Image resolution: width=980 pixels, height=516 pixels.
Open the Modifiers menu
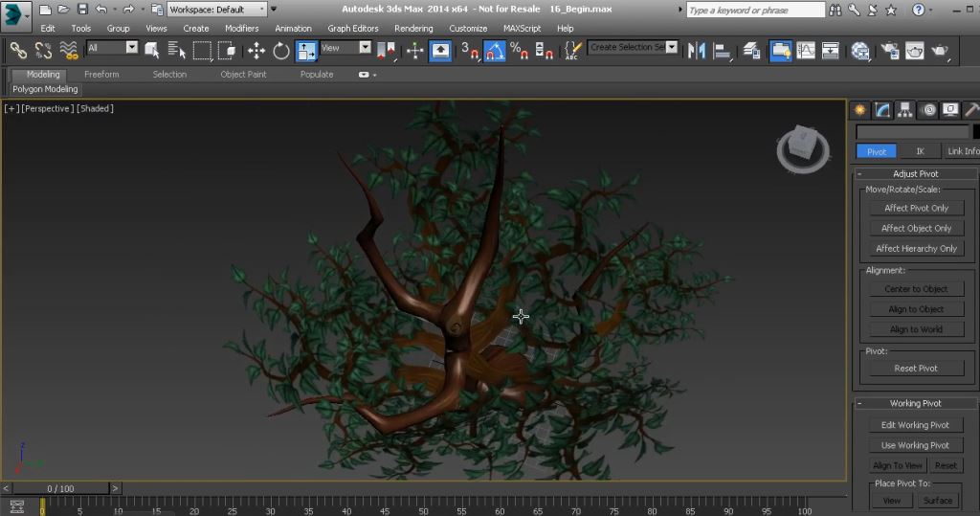tap(242, 28)
